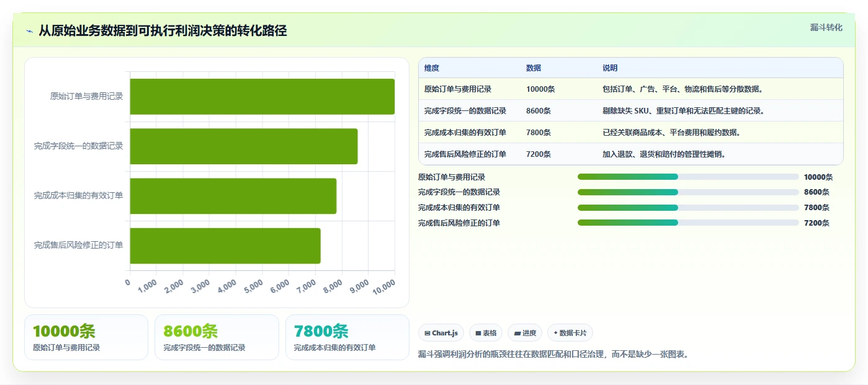Click the 完成成本归集的有效订单 chart bar

(233, 196)
